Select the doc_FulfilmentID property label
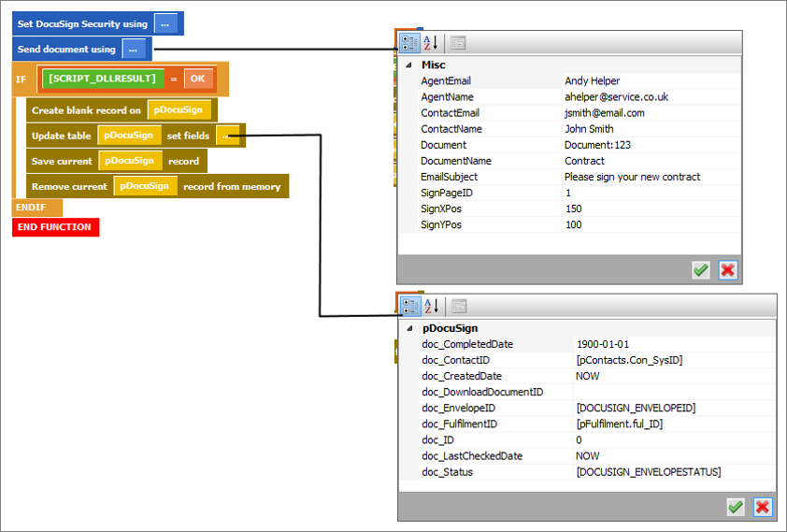The width and height of the screenshot is (787, 532). tap(459, 424)
